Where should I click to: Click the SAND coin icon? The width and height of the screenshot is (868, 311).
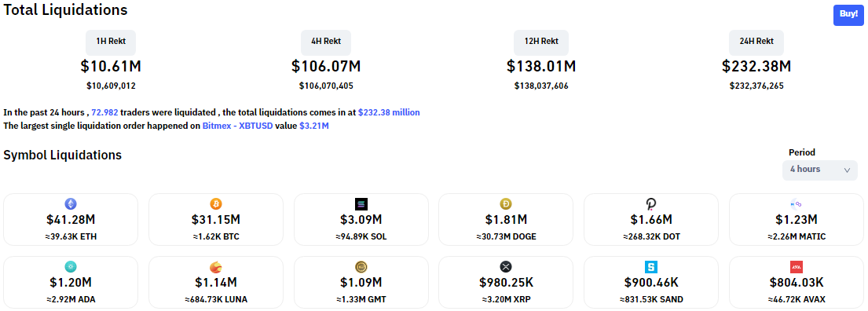[x=651, y=267]
